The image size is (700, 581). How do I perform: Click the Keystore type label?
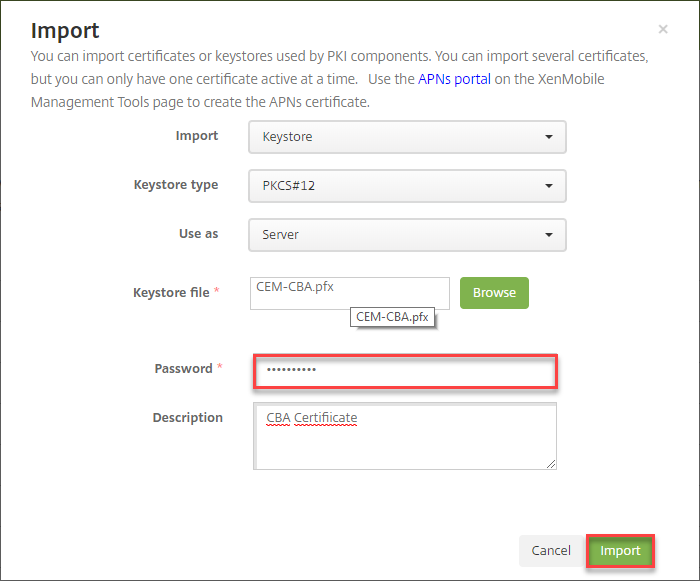point(176,185)
